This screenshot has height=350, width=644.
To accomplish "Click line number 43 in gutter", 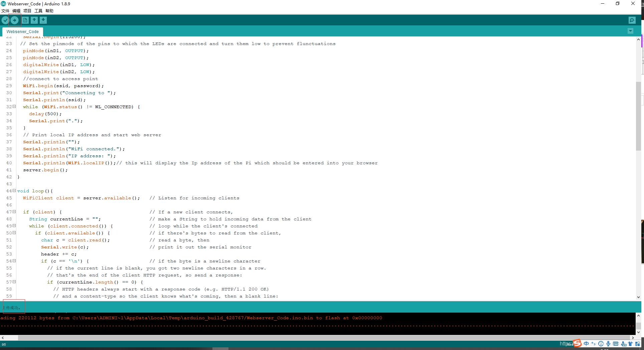I will [9, 184].
